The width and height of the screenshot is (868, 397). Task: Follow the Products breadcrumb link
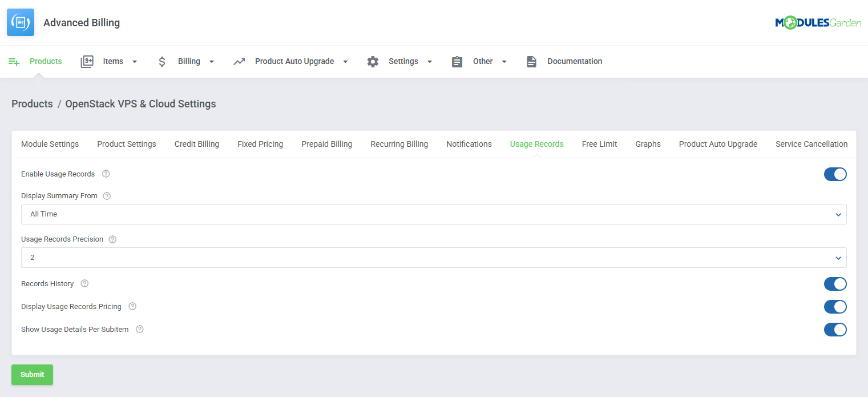pos(32,103)
